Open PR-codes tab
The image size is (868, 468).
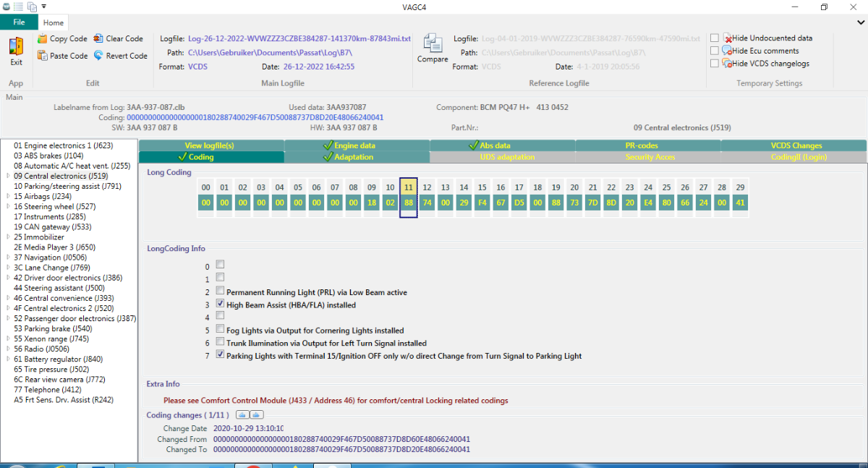(648, 145)
